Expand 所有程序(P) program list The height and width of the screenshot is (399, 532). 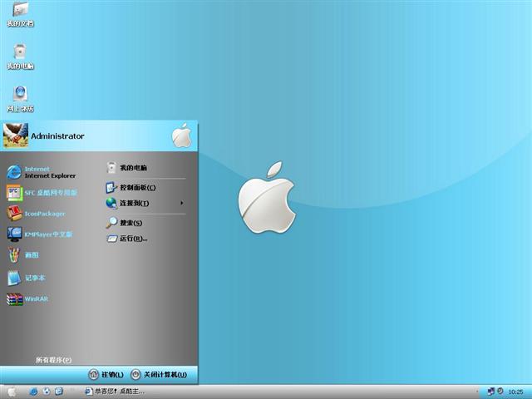click(x=53, y=360)
